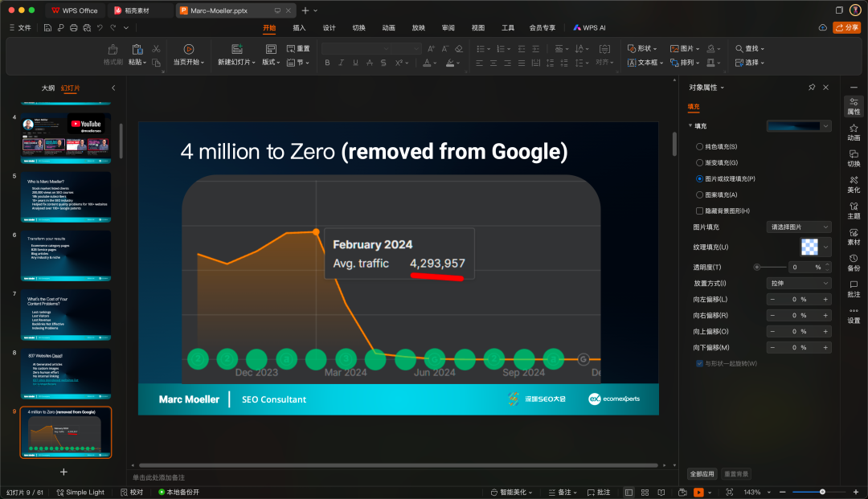Click the save icon in the top toolbar

[x=47, y=27]
